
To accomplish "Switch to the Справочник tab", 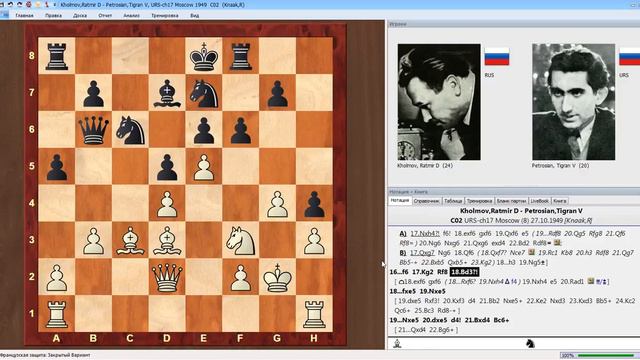I will coord(426,201).
